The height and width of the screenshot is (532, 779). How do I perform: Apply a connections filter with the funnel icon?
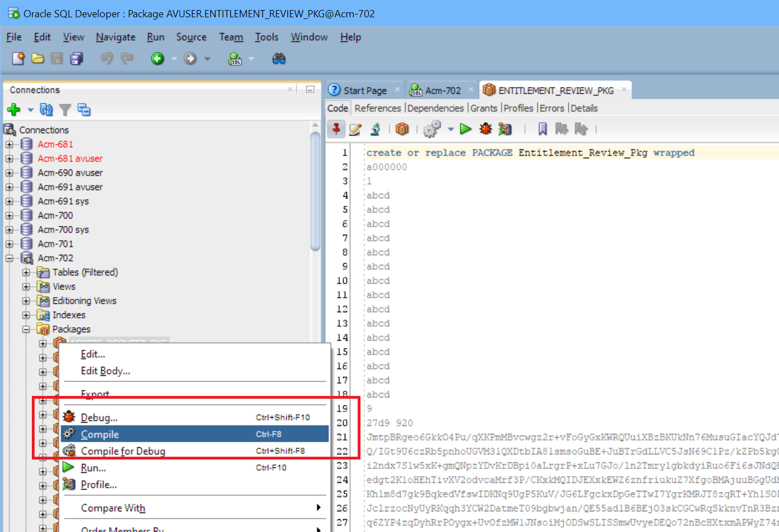click(65, 109)
